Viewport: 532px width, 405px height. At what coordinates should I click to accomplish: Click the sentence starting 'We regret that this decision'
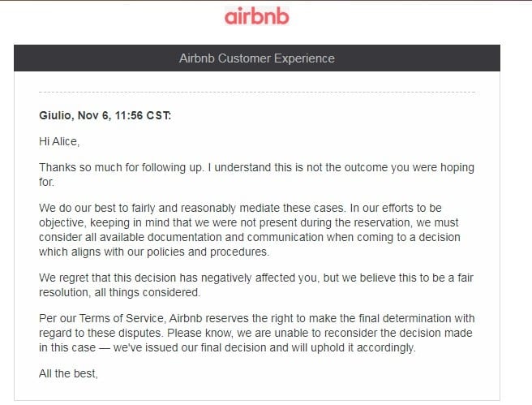click(x=256, y=285)
